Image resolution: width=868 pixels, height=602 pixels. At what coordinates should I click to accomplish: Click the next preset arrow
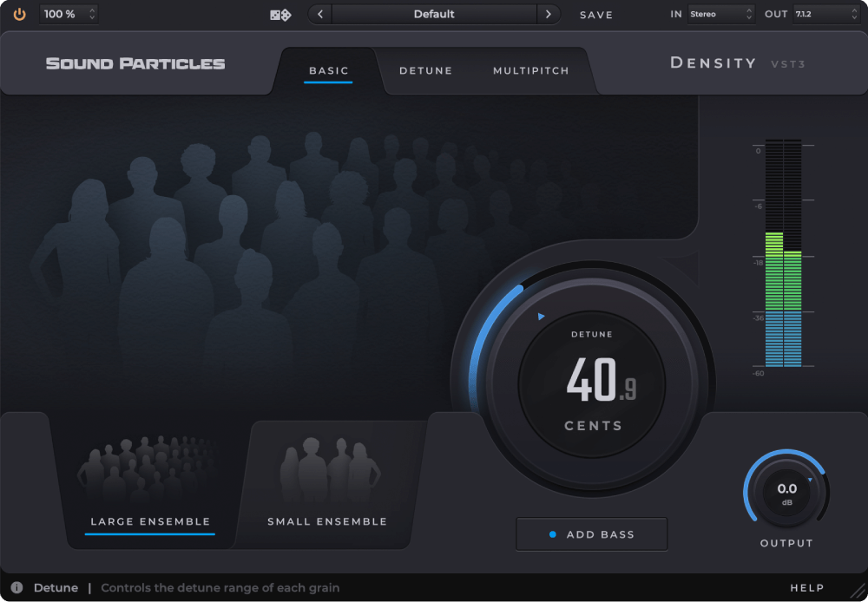[548, 14]
